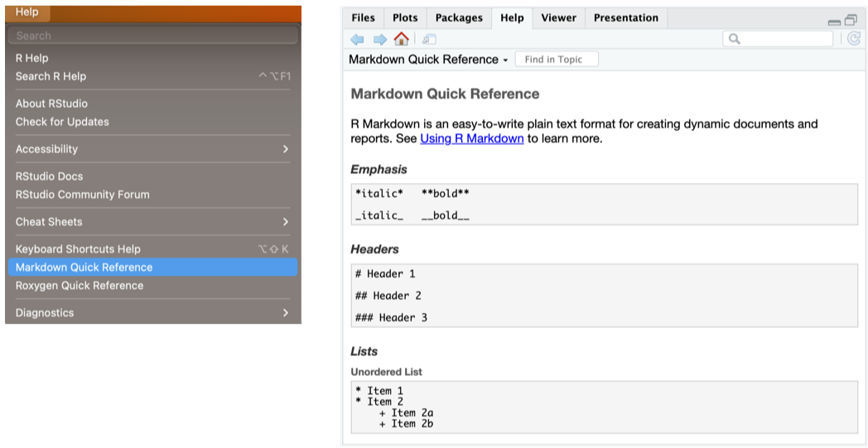Follow the Using R Markdown link

pos(471,138)
